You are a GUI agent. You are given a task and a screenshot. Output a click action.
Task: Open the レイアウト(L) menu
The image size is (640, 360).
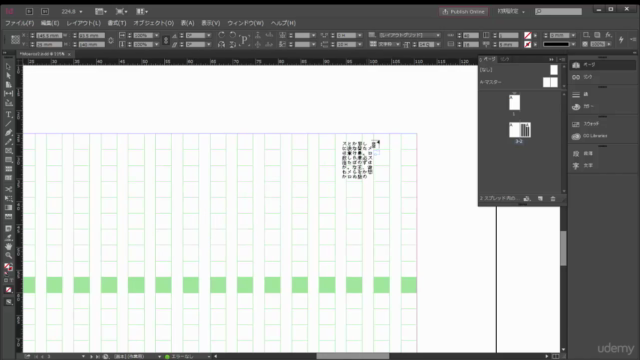pos(83,23)
